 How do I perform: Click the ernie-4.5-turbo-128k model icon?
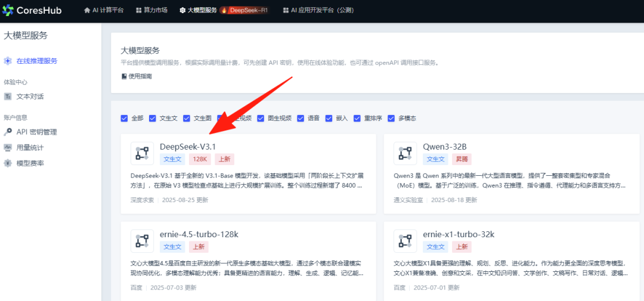point(142,241)
